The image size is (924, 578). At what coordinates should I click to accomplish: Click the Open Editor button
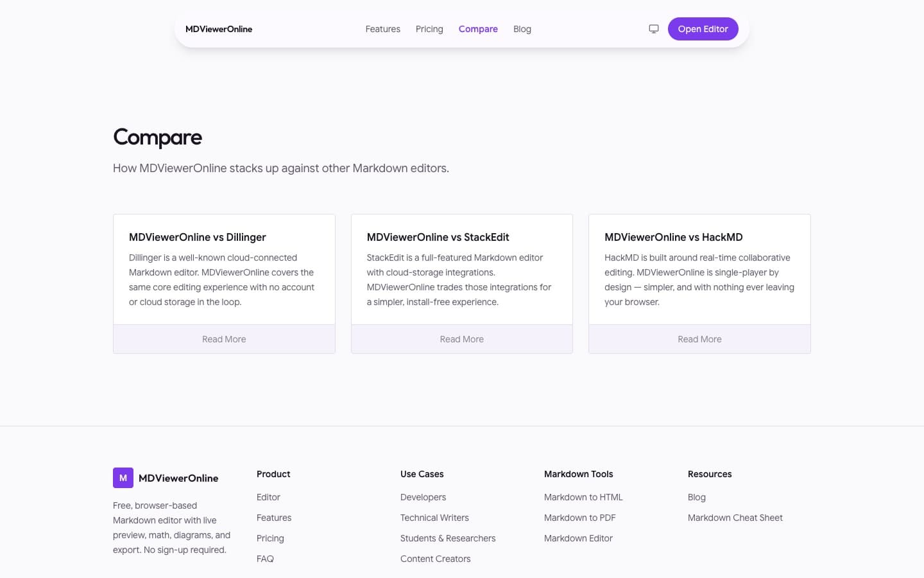click(703, 29)
